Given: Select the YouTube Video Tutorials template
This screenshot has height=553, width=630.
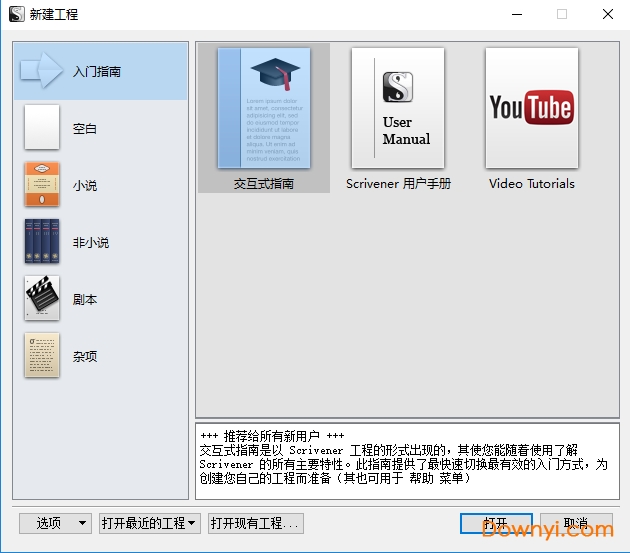Looking at the screenshot, I should (531, 108).
